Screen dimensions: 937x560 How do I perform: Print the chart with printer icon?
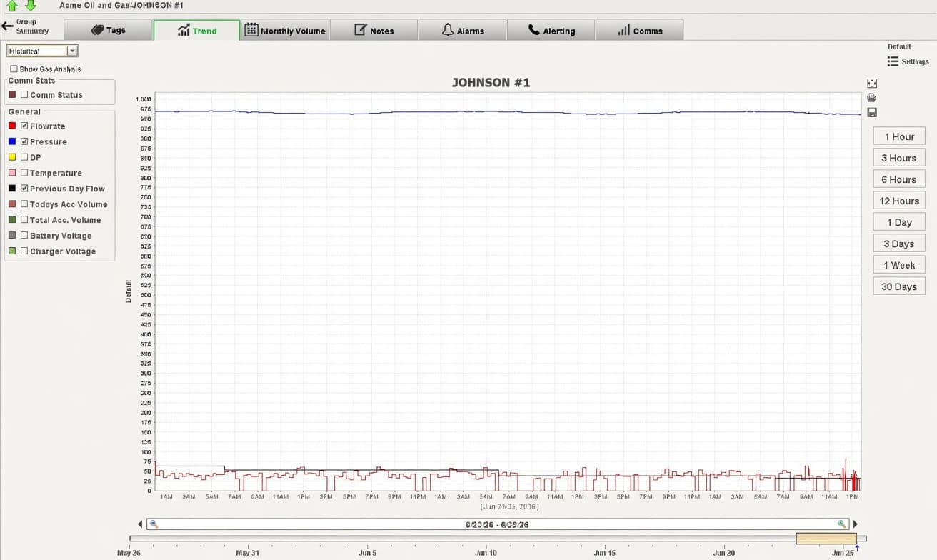click(x=871, y=98)
